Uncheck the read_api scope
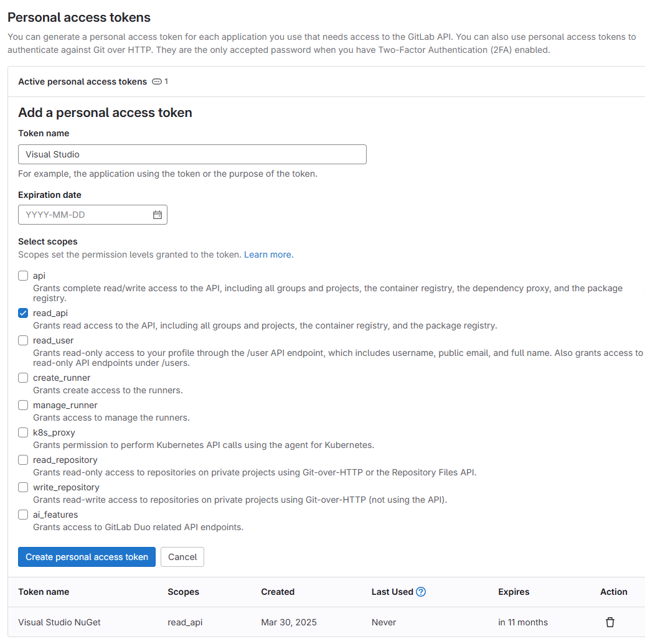 click(22, 313)
